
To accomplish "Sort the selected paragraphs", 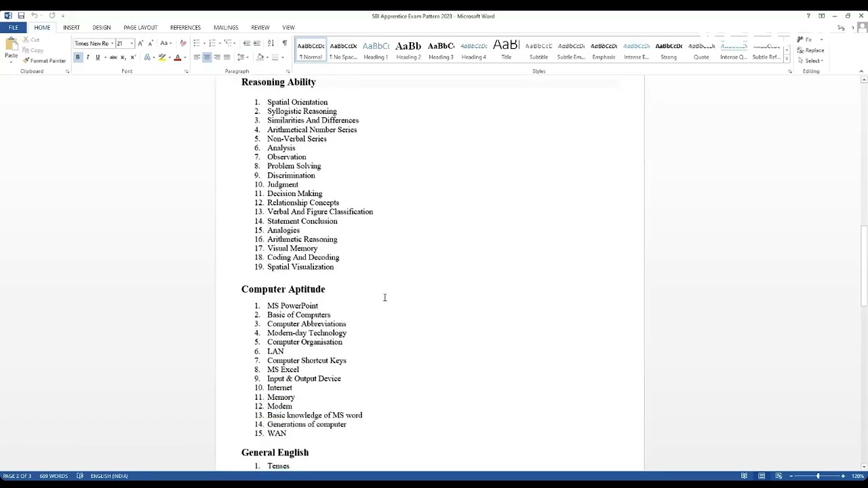I will pyautogui.click(x=271, y=43).
